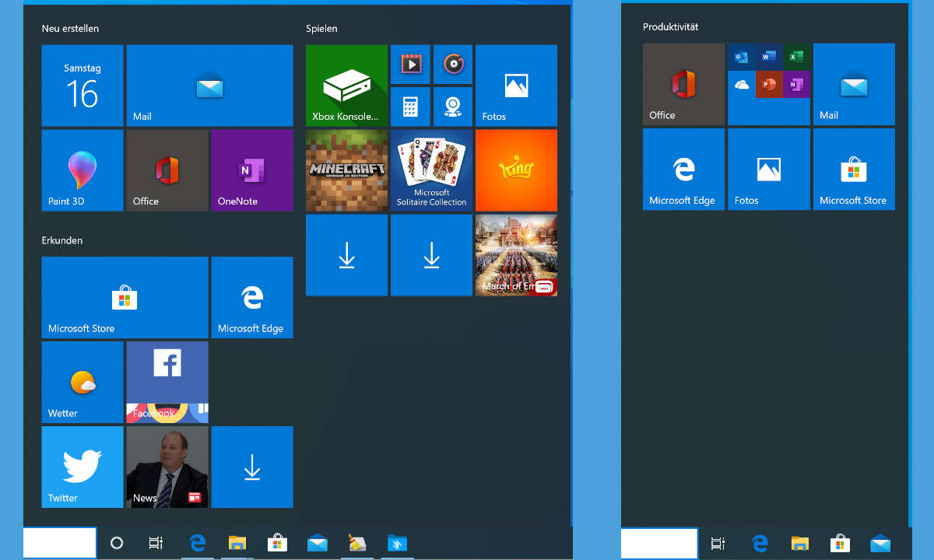The height and width of the screenshot is (560, 934).
Task: Open the Samstag 16 calendar tile
Action: [x=83, y=86]
